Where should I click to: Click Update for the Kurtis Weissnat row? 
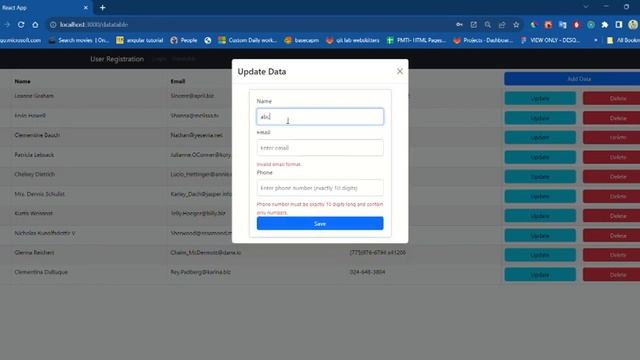click(x=540, y=216)
